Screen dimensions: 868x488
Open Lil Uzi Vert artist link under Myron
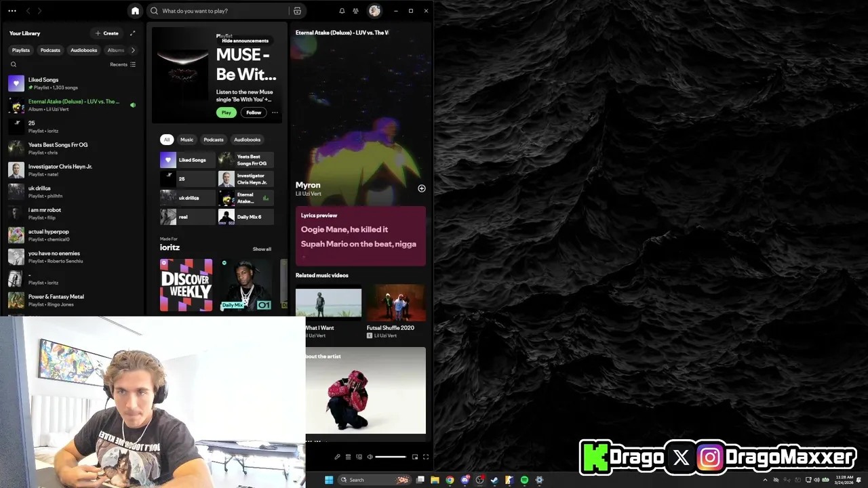tap(309, 194)
